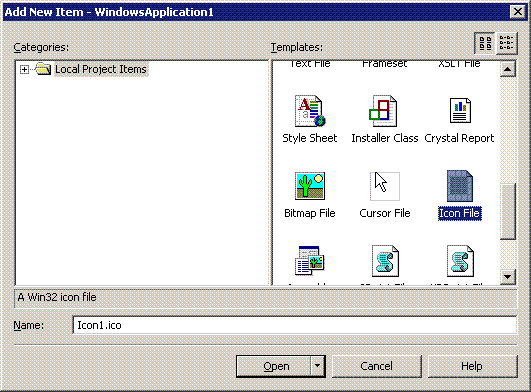The image size is (531, 392).
Task: Switch templates to large icons view
Action: [485, 43]
